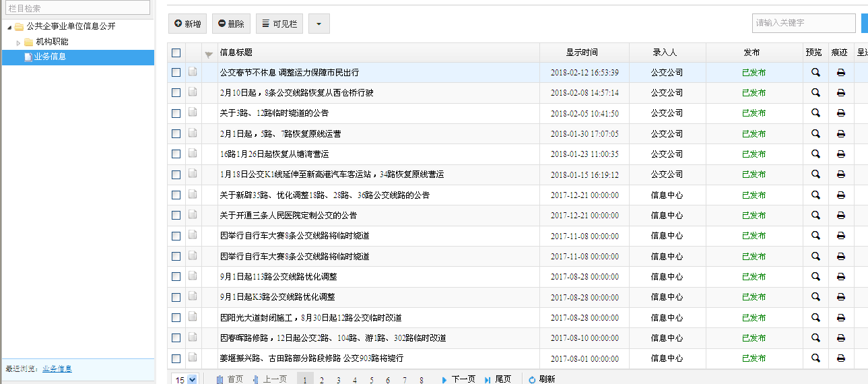Click the 新增 add button
The width and height of the screenshot is (868, 384).
point(188,24)
